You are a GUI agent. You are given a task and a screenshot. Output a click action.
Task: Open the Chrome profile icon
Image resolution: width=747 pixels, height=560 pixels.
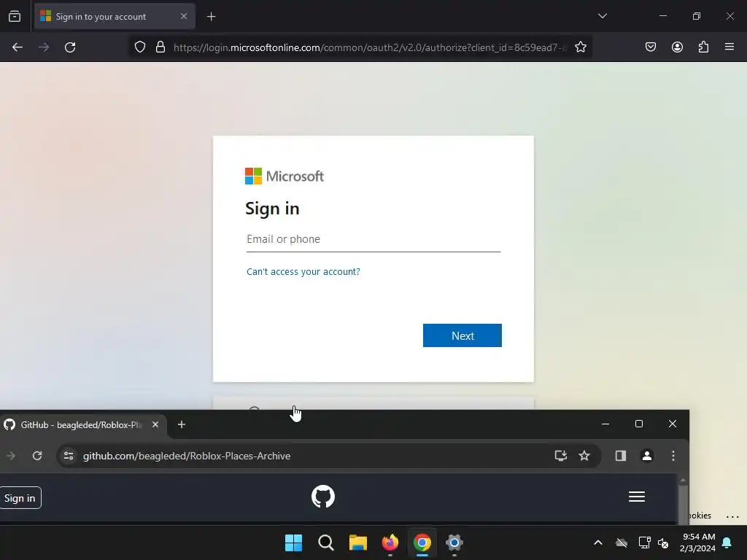tap(647, 456)
